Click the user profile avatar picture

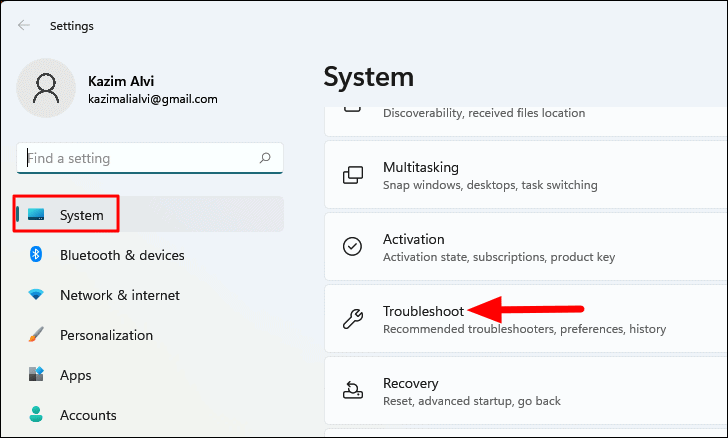(46, 88)
